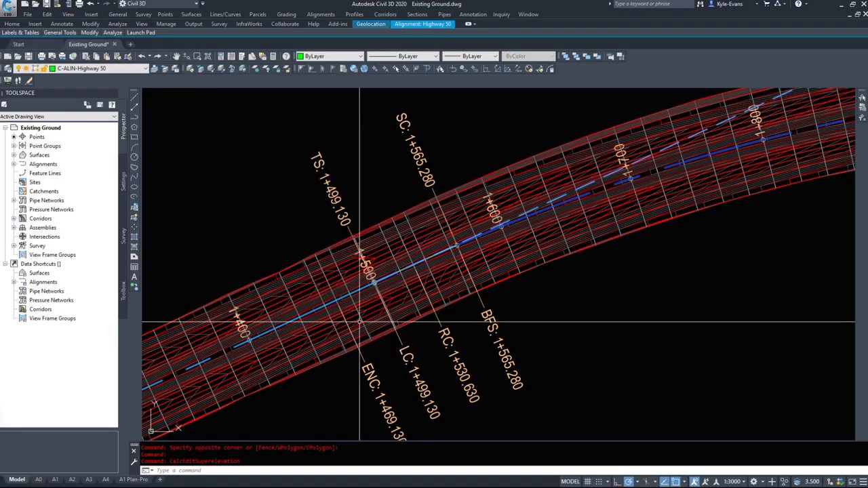868x488 pixels.
Task: Click the Quick Calculator toolbar icon
Action: point(273,56)
